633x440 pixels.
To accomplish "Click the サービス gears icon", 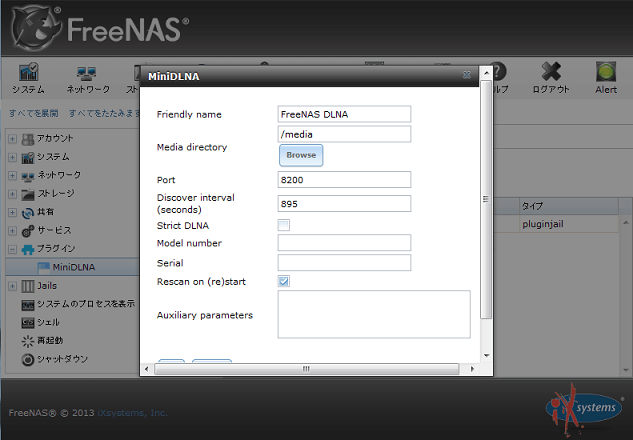I will pyautogui.click(x=27, y=231).
